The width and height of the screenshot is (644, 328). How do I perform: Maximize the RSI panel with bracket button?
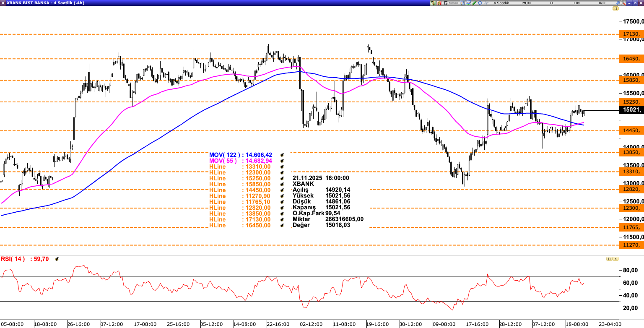coord(609,259)
